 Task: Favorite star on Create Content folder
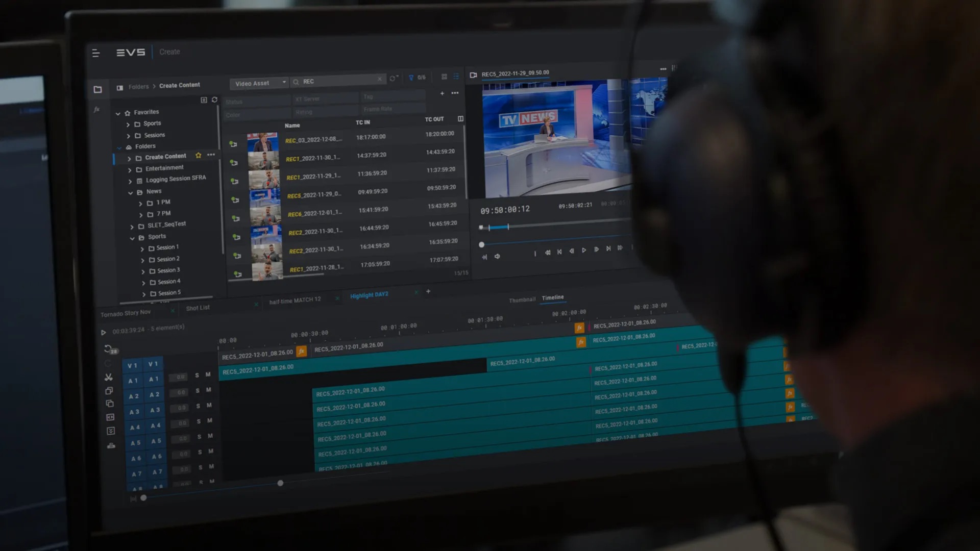[x=199, y=155]
